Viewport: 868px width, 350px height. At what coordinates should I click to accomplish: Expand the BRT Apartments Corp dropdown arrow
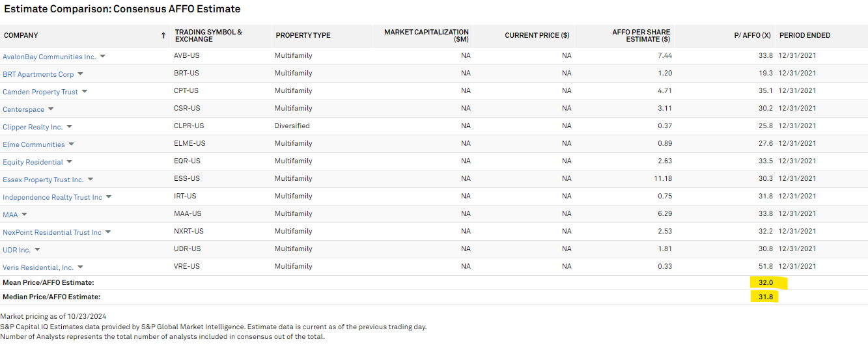[x=80, y=74]
